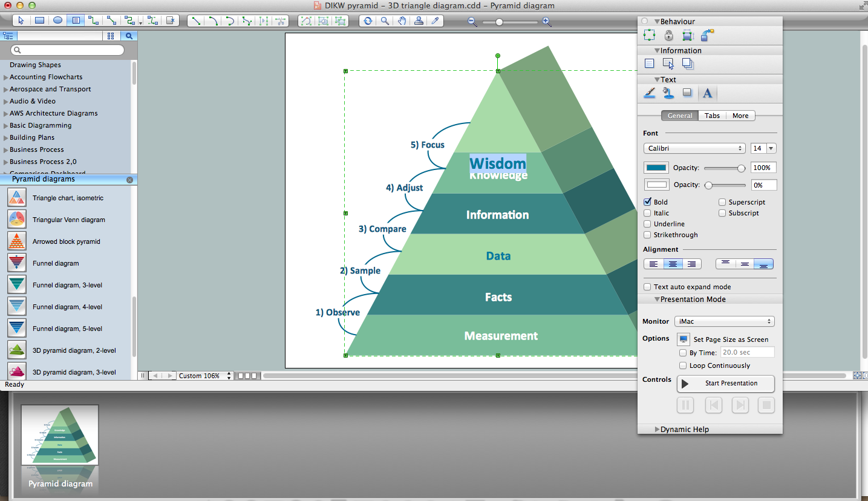Open the iMac monitor dropdown

[725, 321]
